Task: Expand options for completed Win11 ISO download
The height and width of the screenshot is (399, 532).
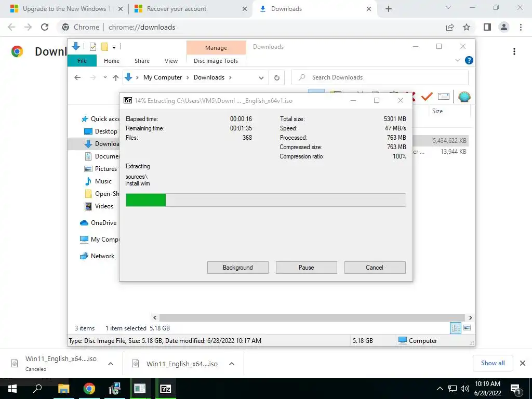Action: (x=232, y=364)
